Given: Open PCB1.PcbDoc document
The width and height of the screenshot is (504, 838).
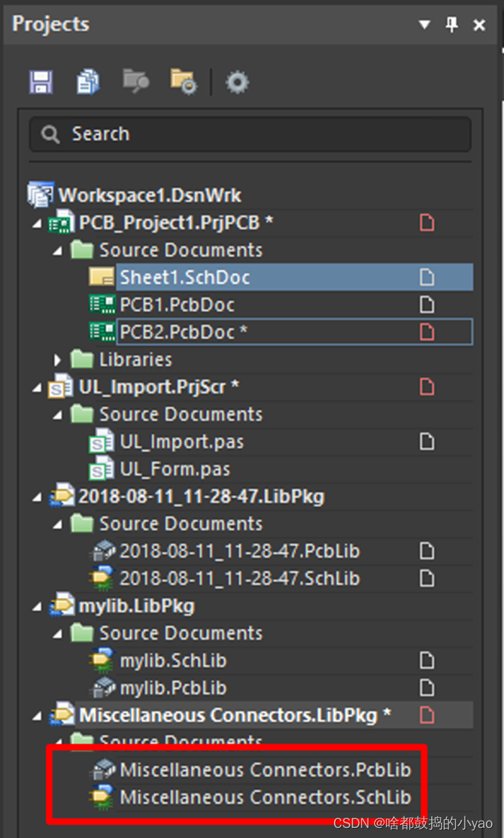Looking at the screenshot, I should point(176,305).
